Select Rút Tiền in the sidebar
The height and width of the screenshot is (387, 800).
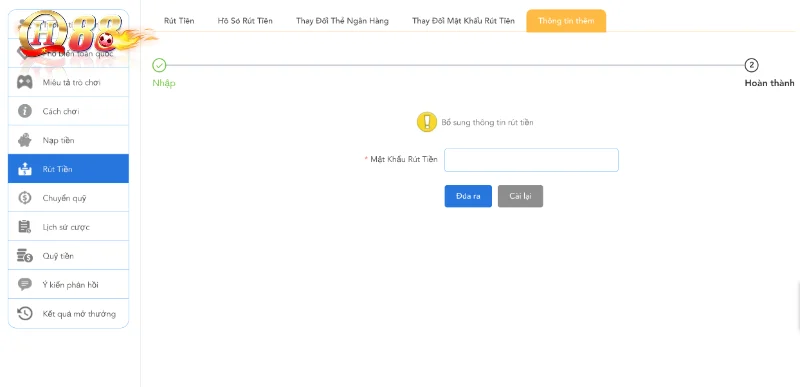pyautogui.click(x=68, y=169)
